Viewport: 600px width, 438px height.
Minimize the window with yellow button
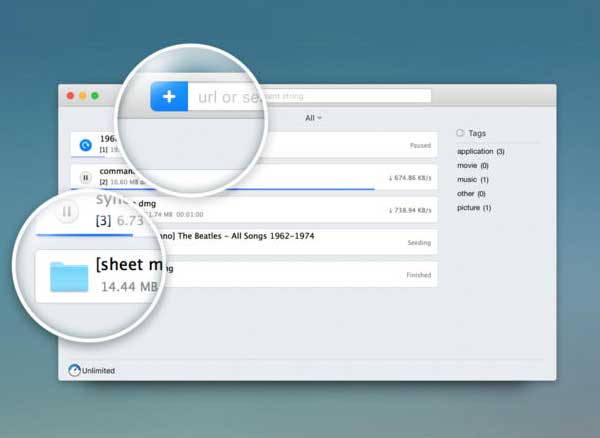(83, 96)
